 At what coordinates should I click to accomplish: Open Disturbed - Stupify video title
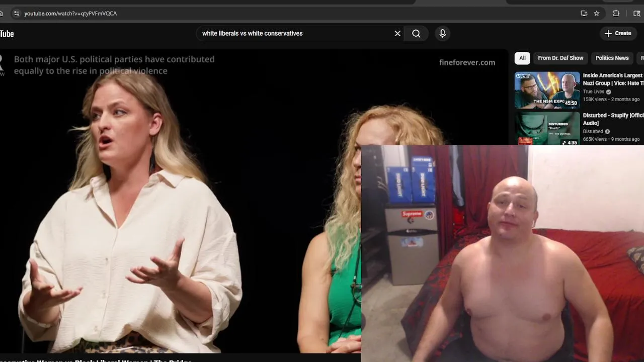pos(613,119)
